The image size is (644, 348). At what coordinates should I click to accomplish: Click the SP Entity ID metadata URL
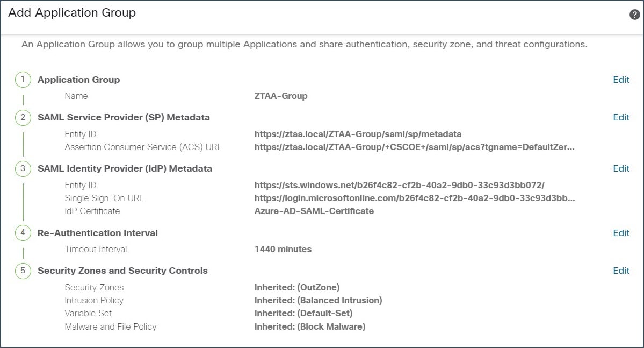[358, 134]
